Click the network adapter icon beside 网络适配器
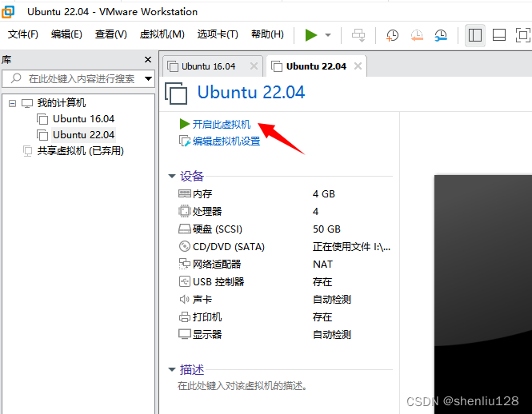Screen dimensions: 532x414 (185, 264)
